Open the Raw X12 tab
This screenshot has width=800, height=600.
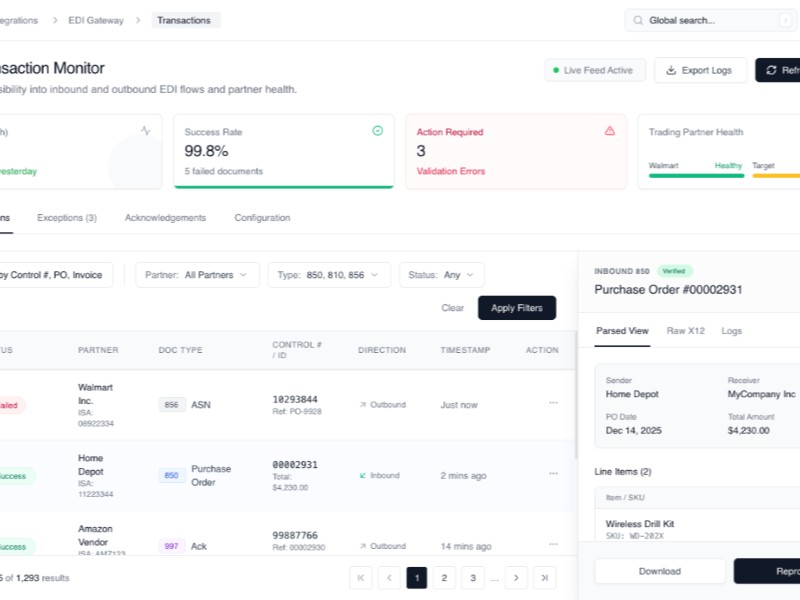[685, 331]
